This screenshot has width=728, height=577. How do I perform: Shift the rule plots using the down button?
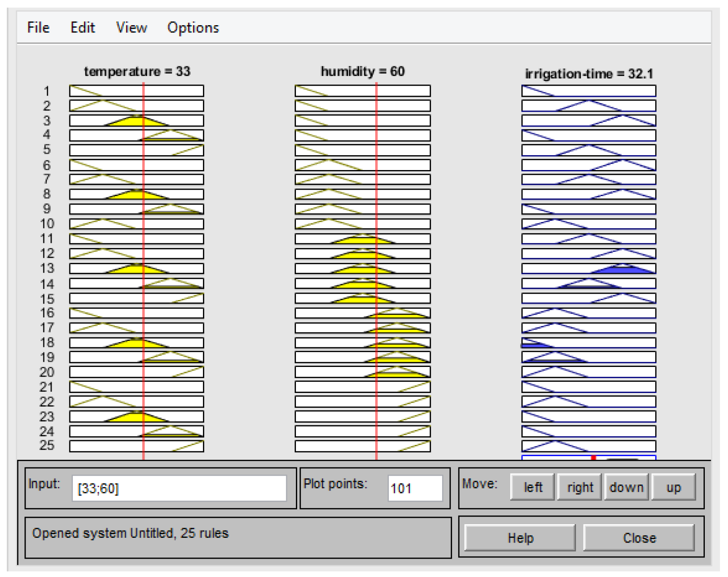pyautogui.click(x=626, y=487)
